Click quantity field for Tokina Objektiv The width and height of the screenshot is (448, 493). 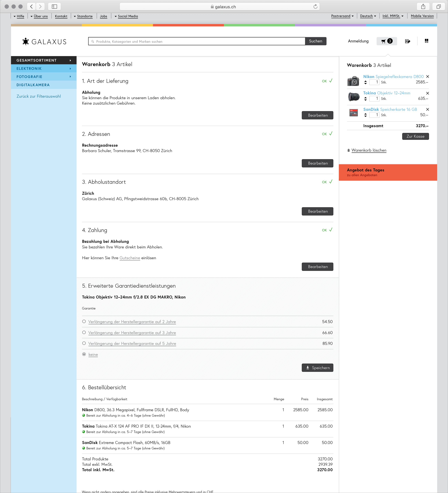(374, 99)
